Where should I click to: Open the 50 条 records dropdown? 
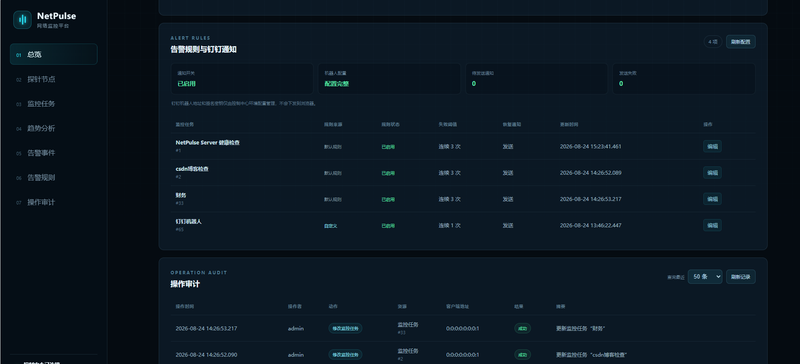[705, 277]
